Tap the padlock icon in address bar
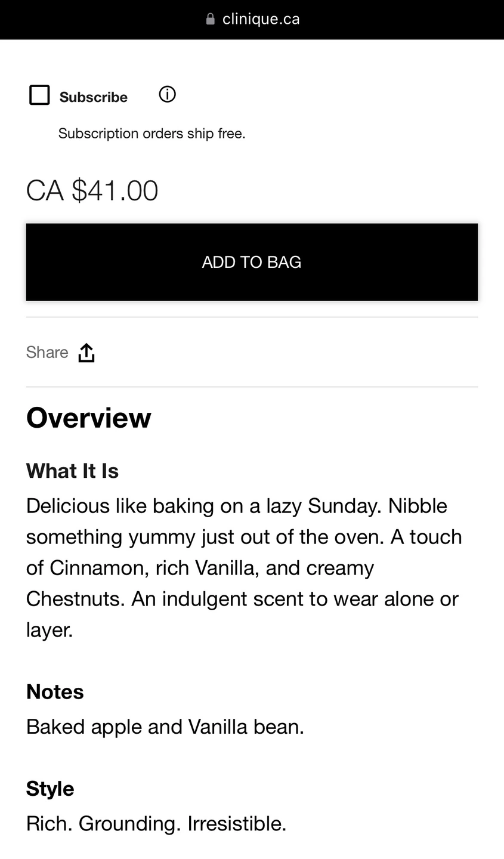The height and width of the screenshot is (859, 504). pyautogui.click(x=210, y=19)
